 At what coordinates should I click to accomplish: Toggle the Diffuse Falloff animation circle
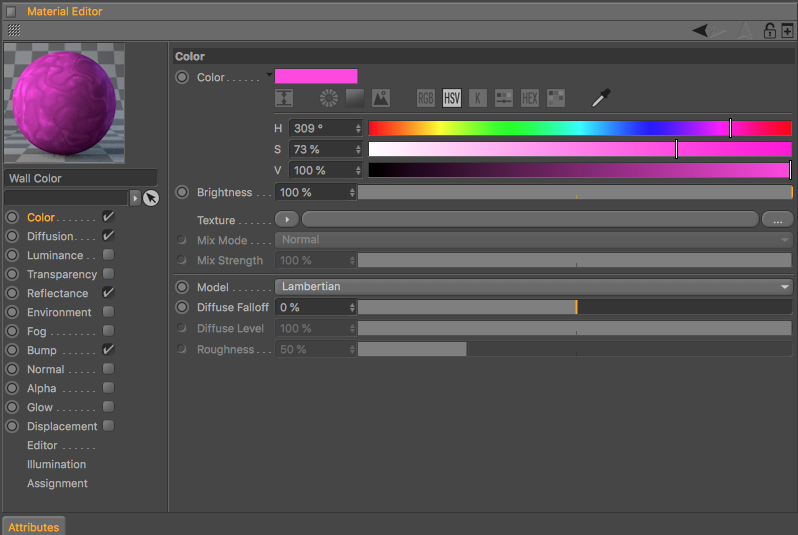pyautogui.click(x=182, y=307)
